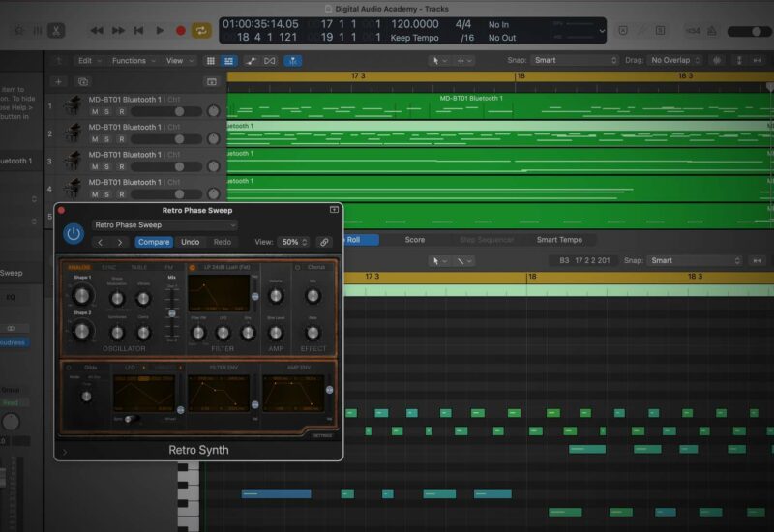Mute track 2 with the M button

click(95, 139)
